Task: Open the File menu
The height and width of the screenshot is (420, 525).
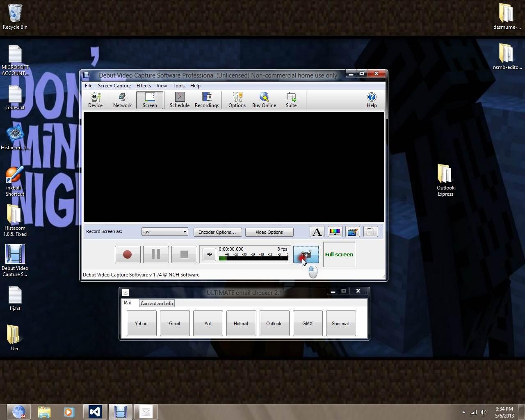Action: coord(89,86)
